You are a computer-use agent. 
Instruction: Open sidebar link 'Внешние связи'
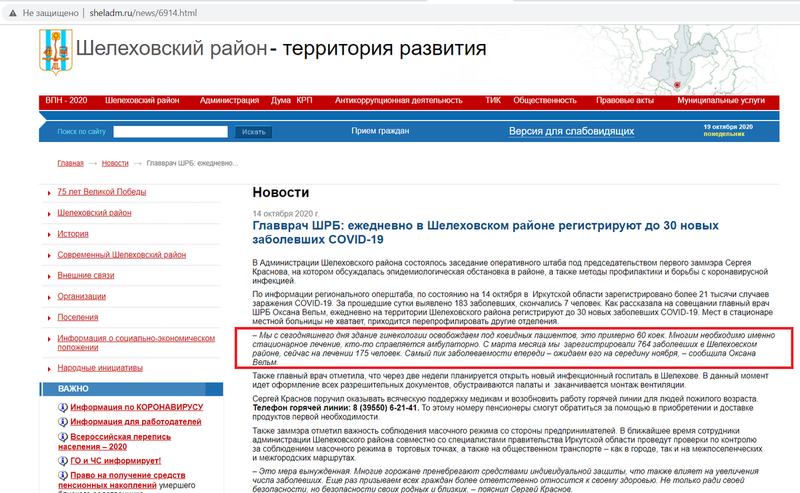coord(86,276)
